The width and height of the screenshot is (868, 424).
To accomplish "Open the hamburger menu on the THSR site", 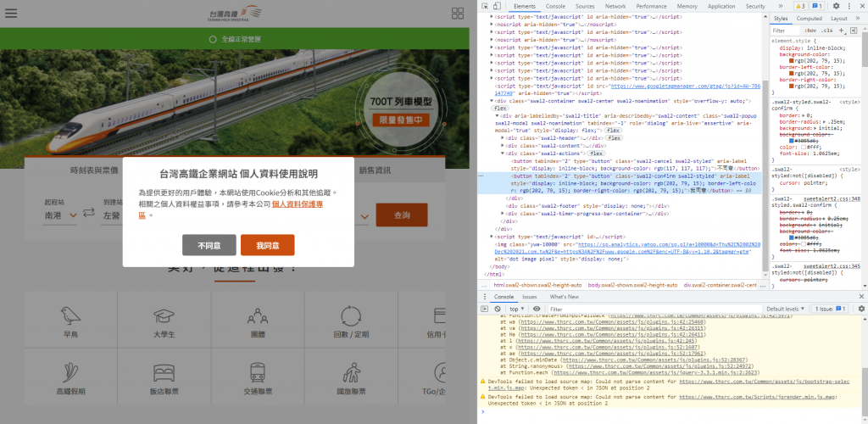I will pos(11,13).
